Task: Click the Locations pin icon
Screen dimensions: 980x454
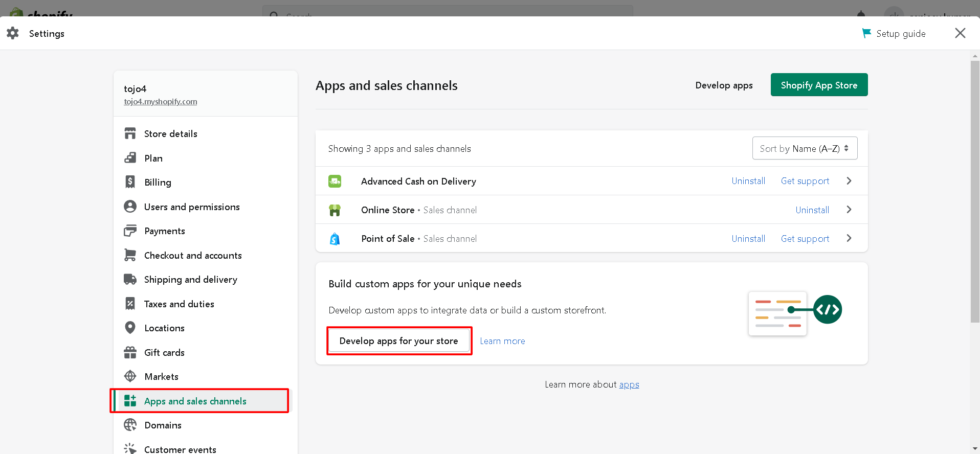Action: [130, 328]
